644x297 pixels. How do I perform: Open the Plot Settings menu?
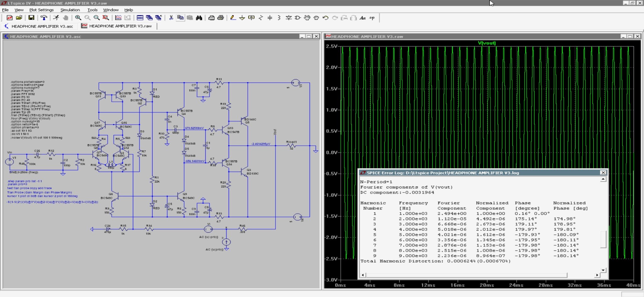[42, 10]
